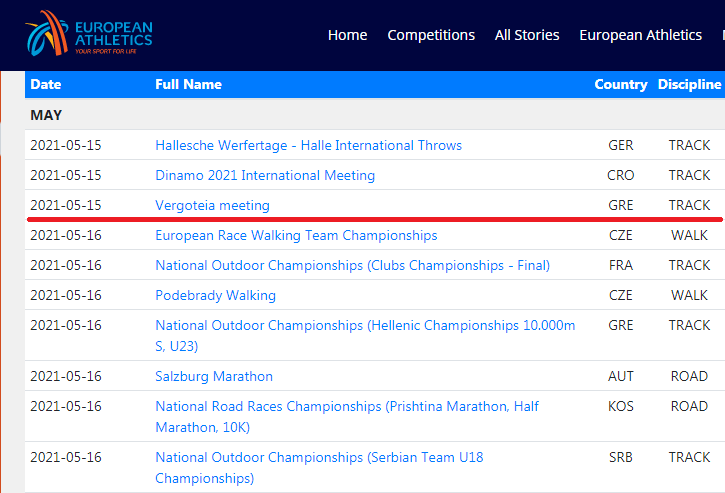Open European Athletics nav menu item
725x493 pixels.
tap(640, 35)
